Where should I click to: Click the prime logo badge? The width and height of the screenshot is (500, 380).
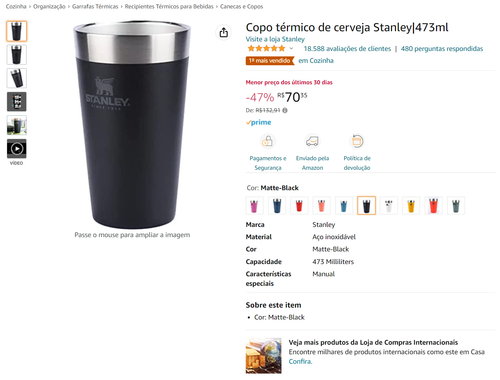[259, 122]
